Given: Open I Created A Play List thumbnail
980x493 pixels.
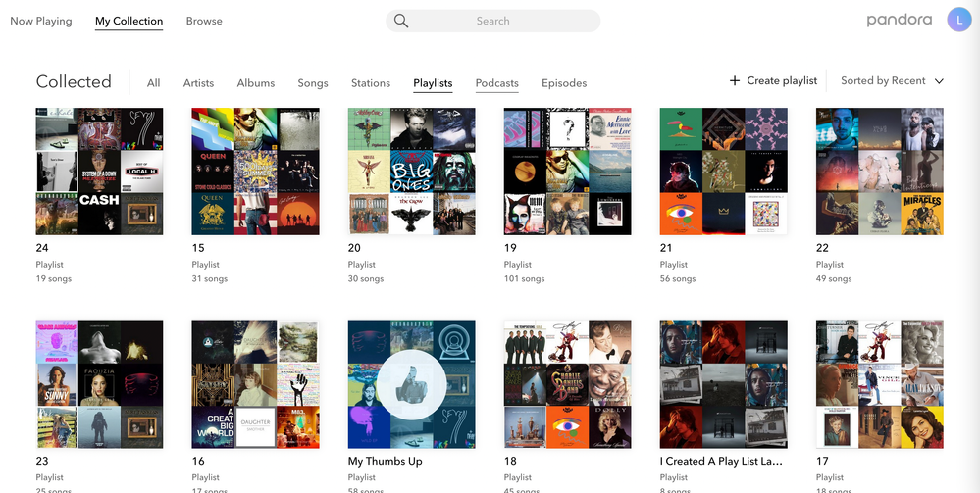Looking at the screenshot, I should tap(723, 384).
